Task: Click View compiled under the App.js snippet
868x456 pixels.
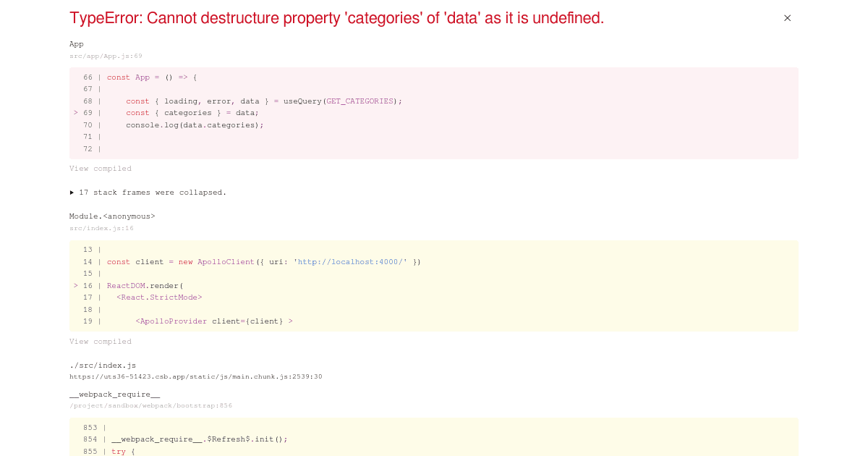Action: pyautogui.click(x=101, y=169)
